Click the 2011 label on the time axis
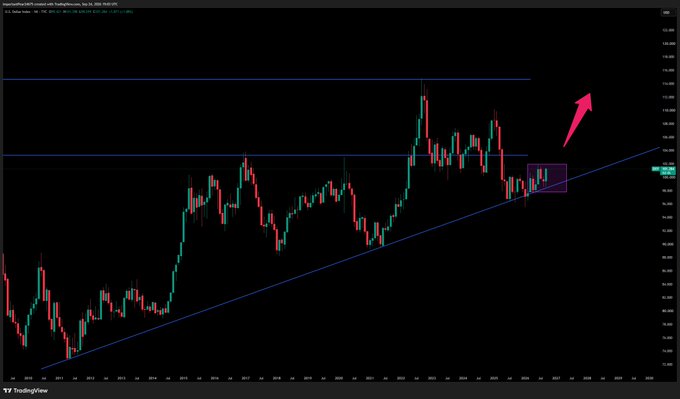Viewport: 680px width, 399px height. pos(59,378)
